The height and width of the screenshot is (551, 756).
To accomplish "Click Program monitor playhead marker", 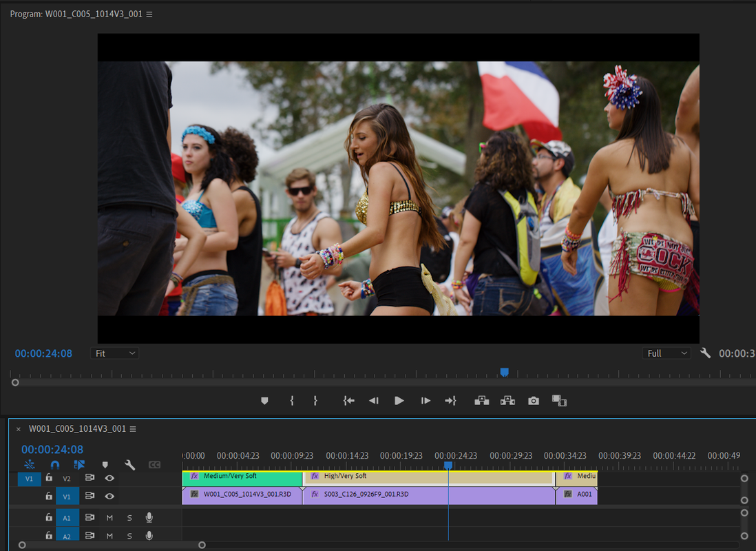I will point(504,372).
